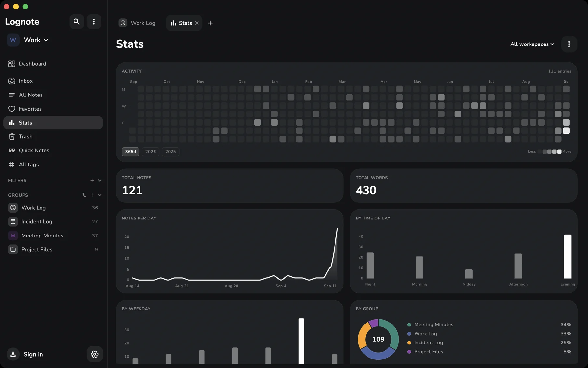588x368 pixels.
Task: Show All Notes list
Action: click(53, 95)
